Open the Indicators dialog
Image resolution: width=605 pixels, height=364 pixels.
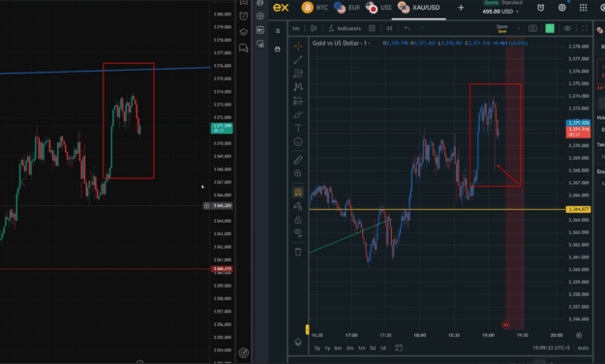click(345, 29)
